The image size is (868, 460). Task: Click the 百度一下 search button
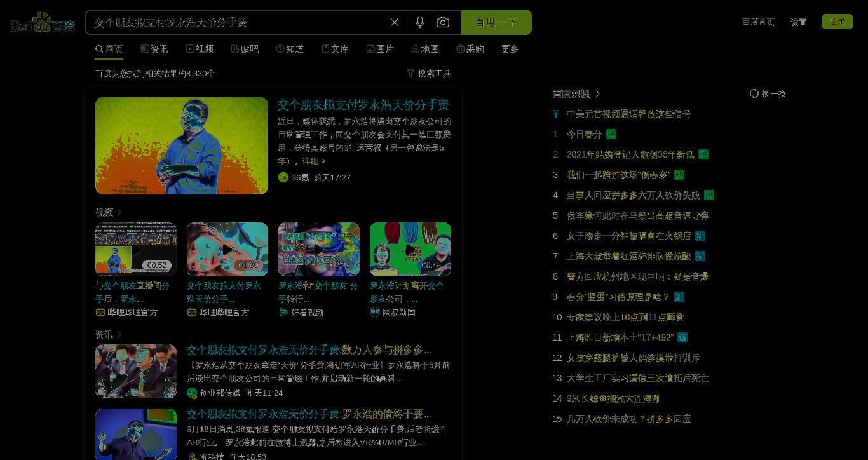pos(496,22)
